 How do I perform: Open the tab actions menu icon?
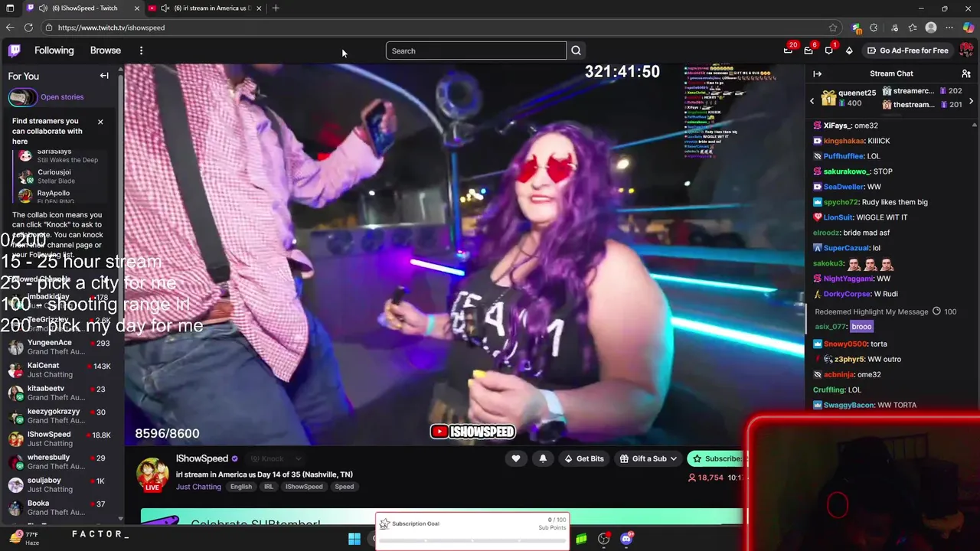coord(10,8)
